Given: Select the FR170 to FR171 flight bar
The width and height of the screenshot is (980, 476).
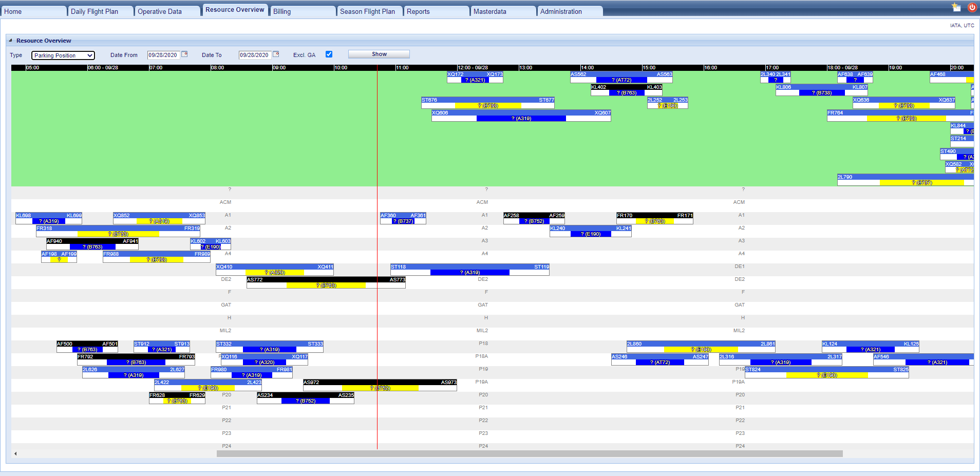Looking at the screenshot, I should 655,218.
